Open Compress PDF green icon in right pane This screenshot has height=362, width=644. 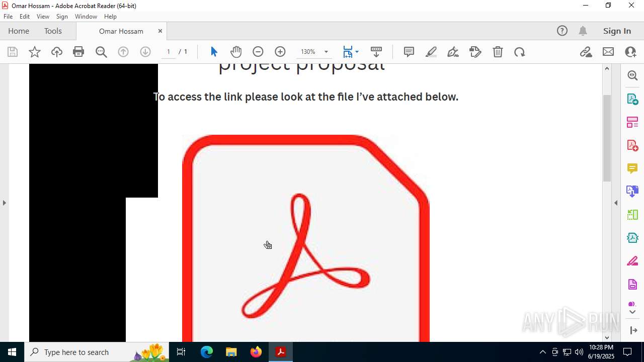tap(632, 215)
